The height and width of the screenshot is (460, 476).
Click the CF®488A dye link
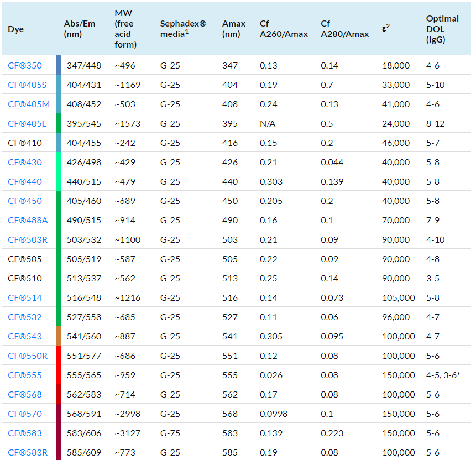point(28,220)
